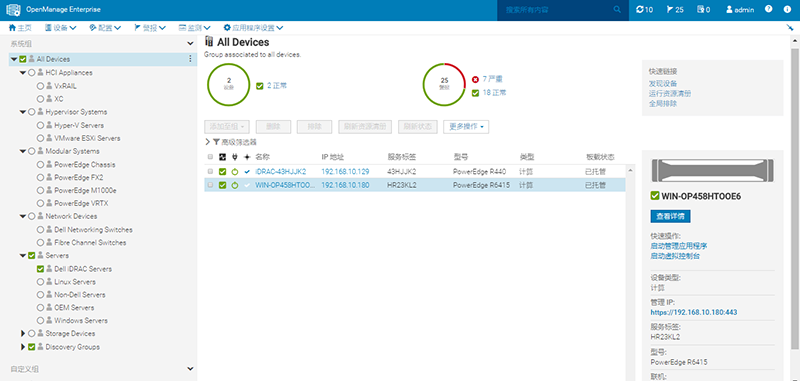The height and width of the screenshot is (381, 800).
Task: Select the Windows Servers radio button
Action: pyautogui.click(x=40, y=321)
